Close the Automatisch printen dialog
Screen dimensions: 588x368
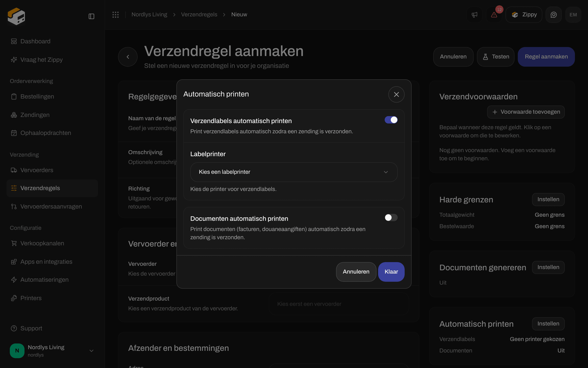point(396,94)
